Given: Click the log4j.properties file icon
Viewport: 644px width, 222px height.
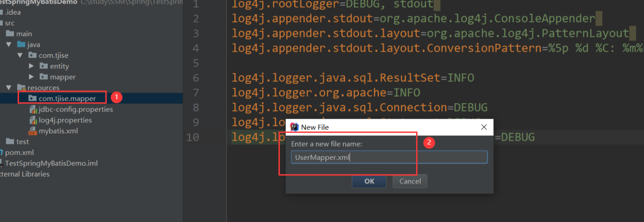Looking at the screenshot, I should click(33, 120).
